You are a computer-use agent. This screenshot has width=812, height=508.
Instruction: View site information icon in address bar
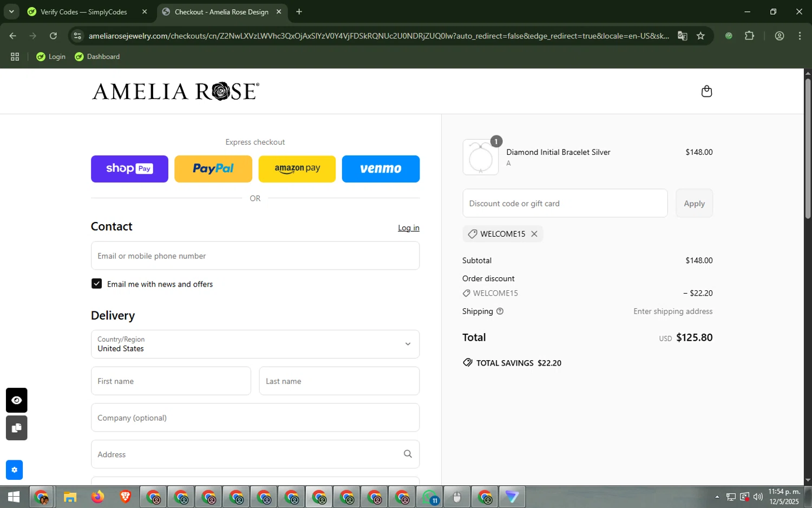pyautogui.click(x=77, y=36)
